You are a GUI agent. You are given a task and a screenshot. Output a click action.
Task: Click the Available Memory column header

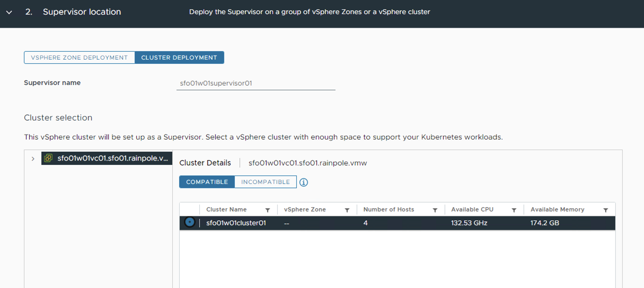(x=557, y=209)
